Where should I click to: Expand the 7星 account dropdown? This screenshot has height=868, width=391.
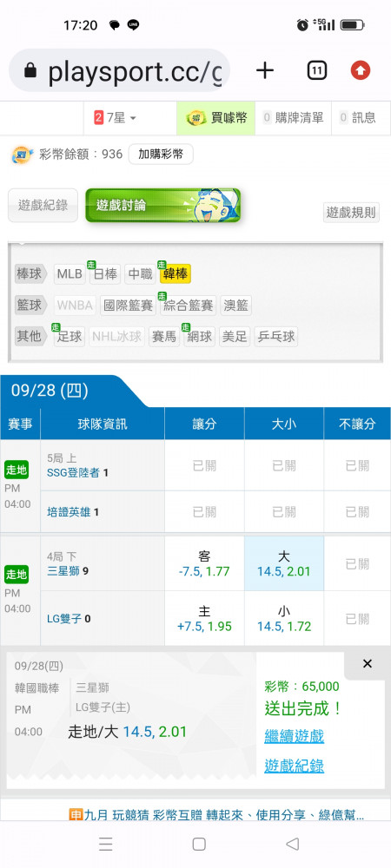[x=116, y=118]
